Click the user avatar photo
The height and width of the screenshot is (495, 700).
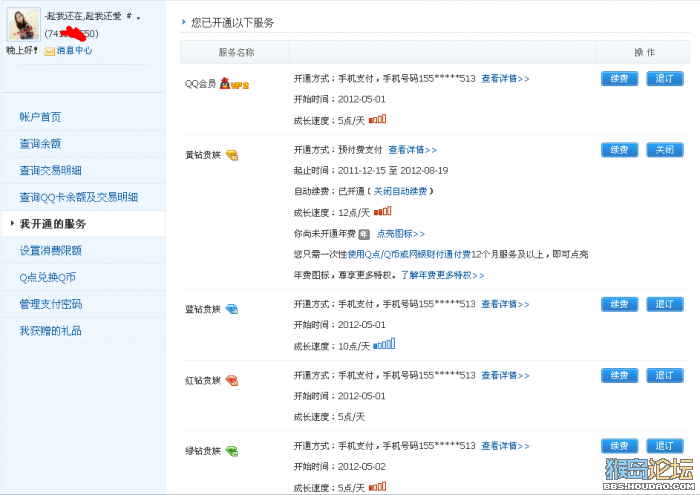coord(24,25)
